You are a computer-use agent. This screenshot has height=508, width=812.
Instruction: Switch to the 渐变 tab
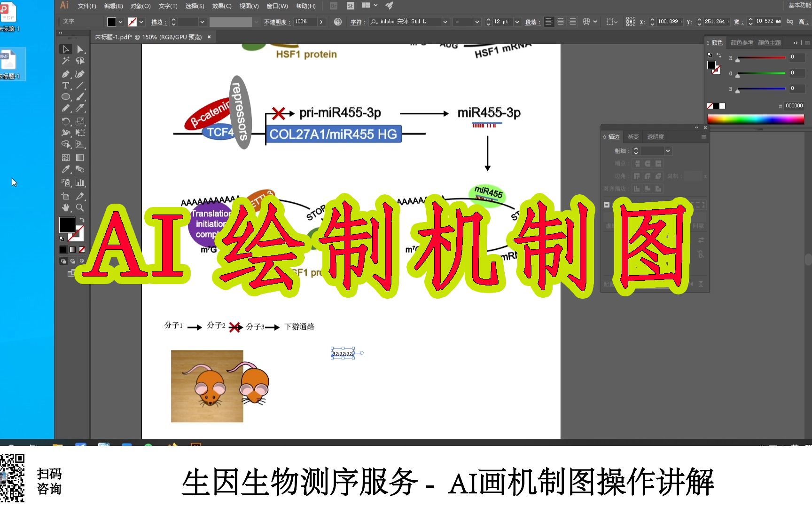click(x=633, y=137)
